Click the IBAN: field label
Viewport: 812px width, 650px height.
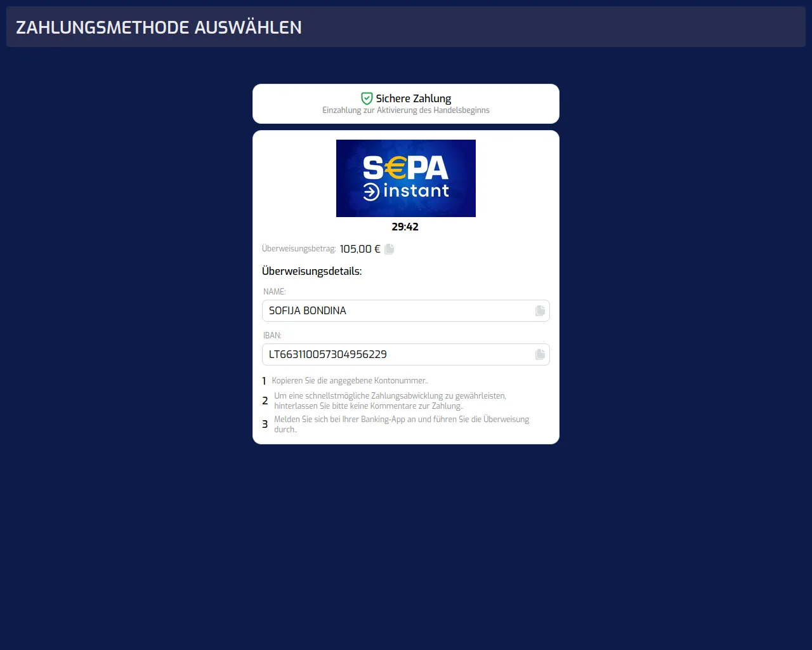[272, 335]
